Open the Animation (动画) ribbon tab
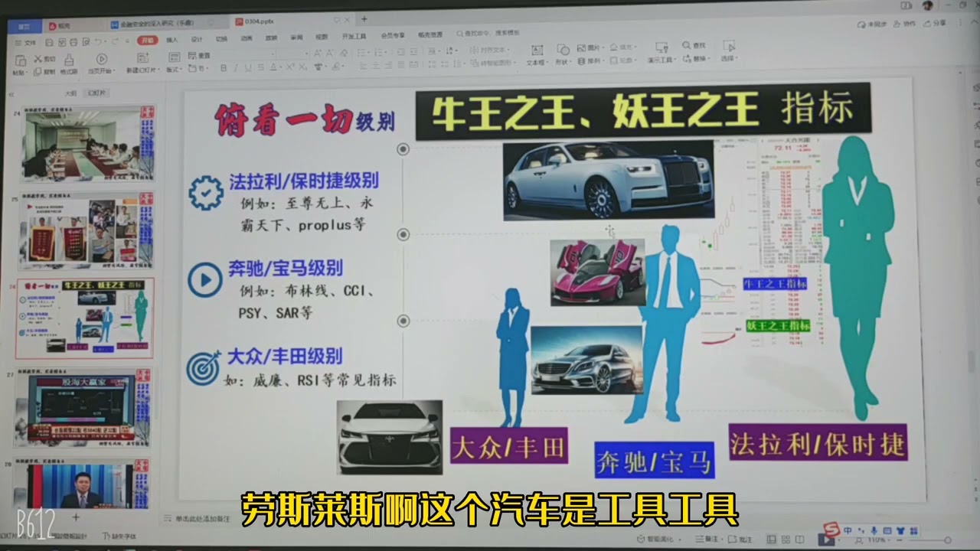This screenshot has height=551, width=980. (x=246, y=37)
